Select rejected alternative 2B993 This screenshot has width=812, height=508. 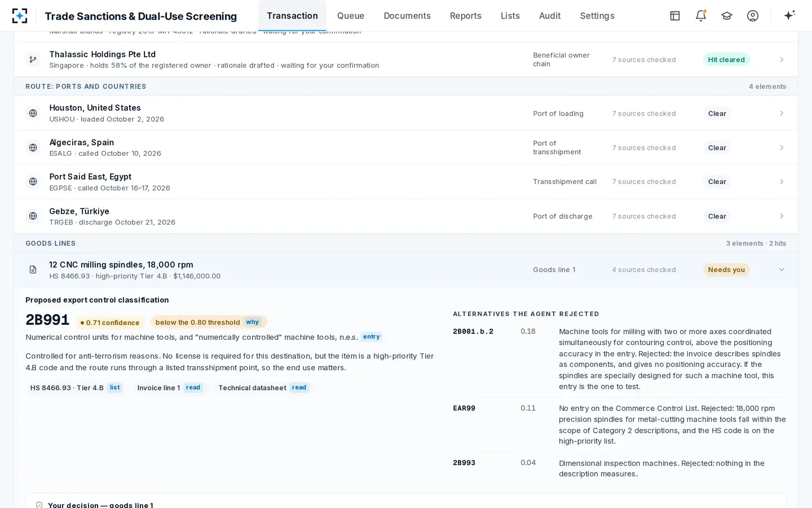(464, 463)
